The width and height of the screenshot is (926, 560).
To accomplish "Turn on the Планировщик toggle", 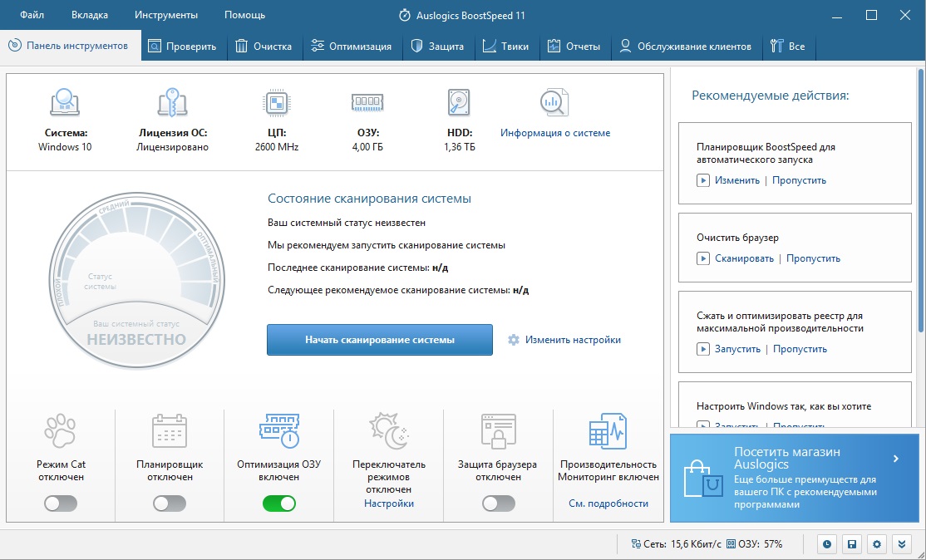I will (x=170, y=504).
